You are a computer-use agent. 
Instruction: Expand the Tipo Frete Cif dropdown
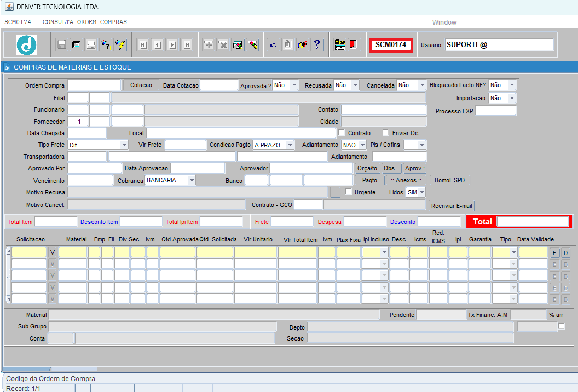coord(124,145)
